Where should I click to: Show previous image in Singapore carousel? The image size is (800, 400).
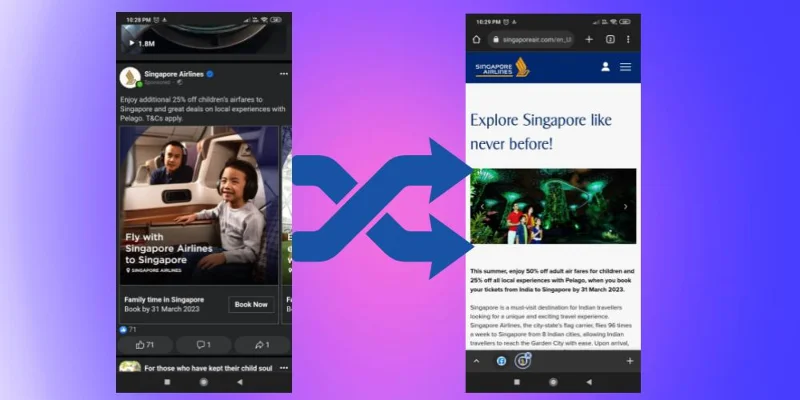477,207
